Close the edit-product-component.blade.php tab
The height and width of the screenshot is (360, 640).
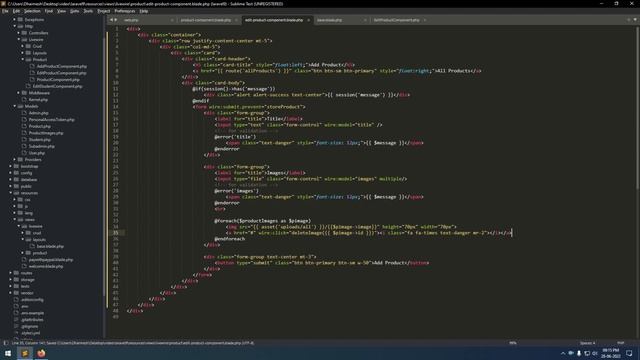309,20
